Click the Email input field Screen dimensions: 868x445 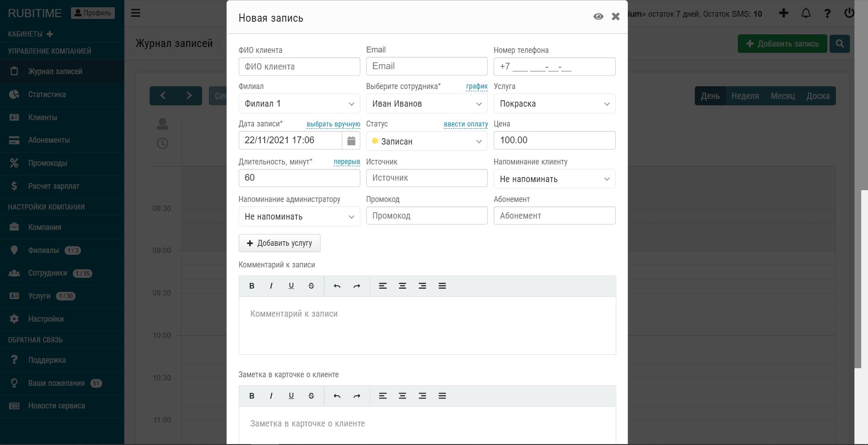click(x=427, y=66)
